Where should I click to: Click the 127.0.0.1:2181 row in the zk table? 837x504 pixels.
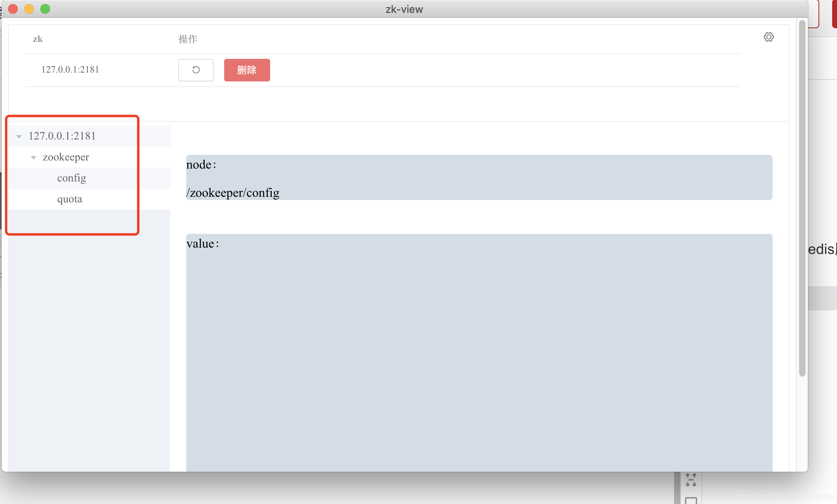71,69
